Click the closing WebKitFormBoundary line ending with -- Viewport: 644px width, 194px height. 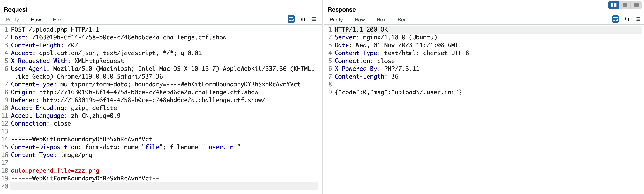[x=85, y=179]
